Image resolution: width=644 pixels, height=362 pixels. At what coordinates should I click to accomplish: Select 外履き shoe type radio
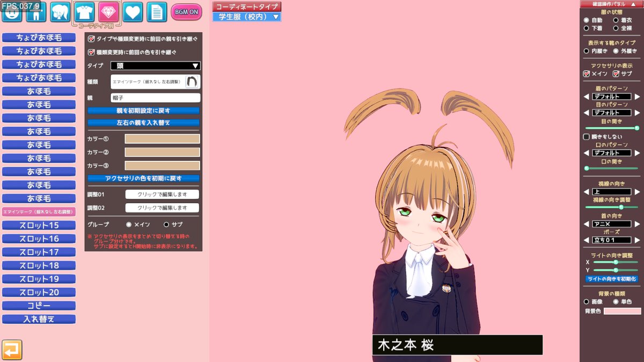point(616,51)
